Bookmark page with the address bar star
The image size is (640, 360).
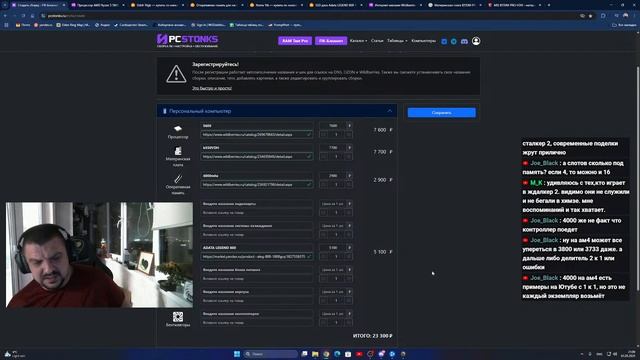[590, 16]
